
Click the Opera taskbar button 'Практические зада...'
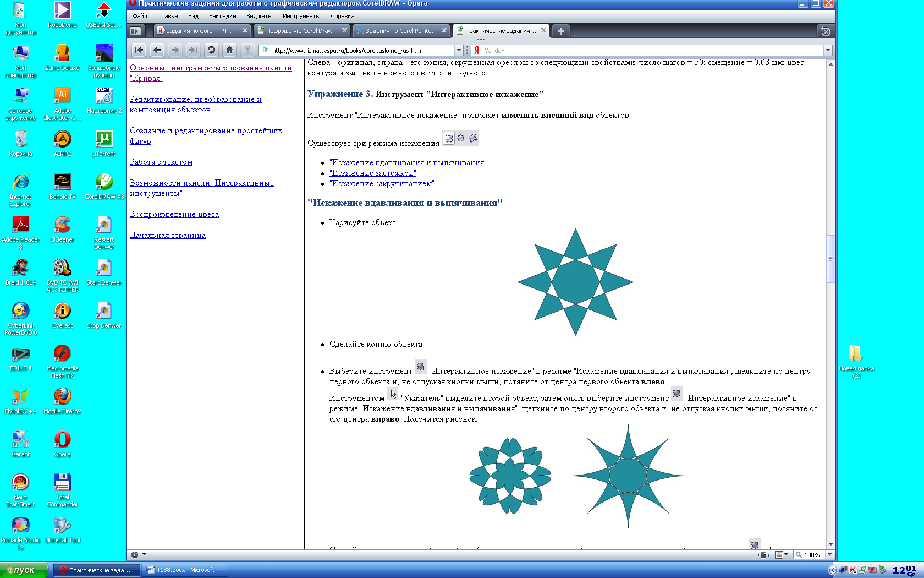click(96, 570)
